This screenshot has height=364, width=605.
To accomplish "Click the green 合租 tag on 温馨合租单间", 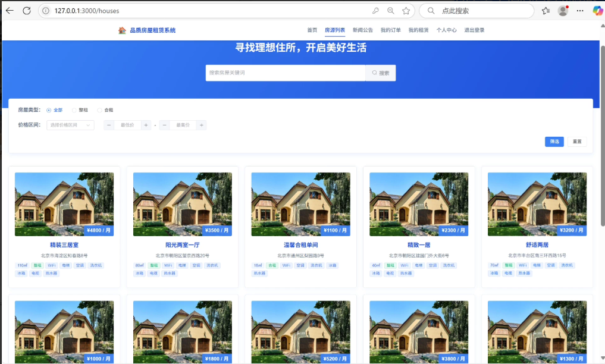I will [272, 266].
